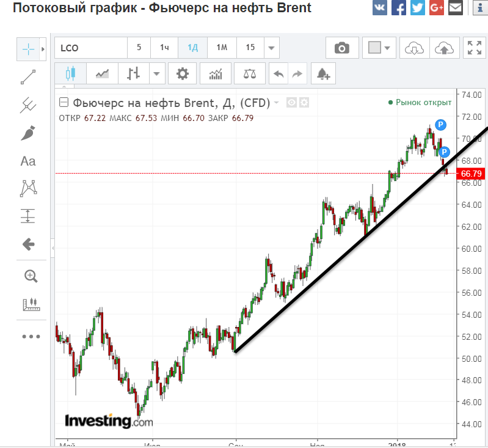The height and width of the screenshot is (448, 488).
Task: Toggle fullscreen chart mode
Action: coord(474,48)
